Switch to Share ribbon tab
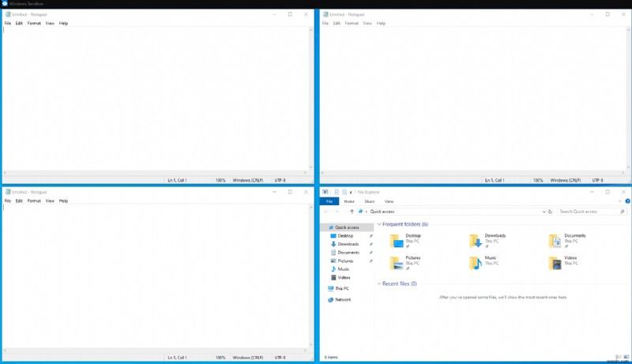This screenshot has width=632, height=364. 370,201
